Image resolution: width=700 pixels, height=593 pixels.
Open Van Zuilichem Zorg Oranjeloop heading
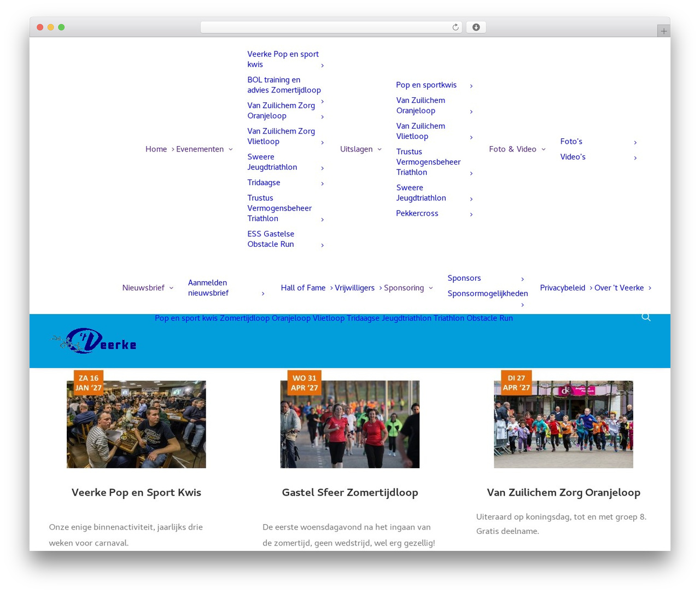tap(563, 492)
